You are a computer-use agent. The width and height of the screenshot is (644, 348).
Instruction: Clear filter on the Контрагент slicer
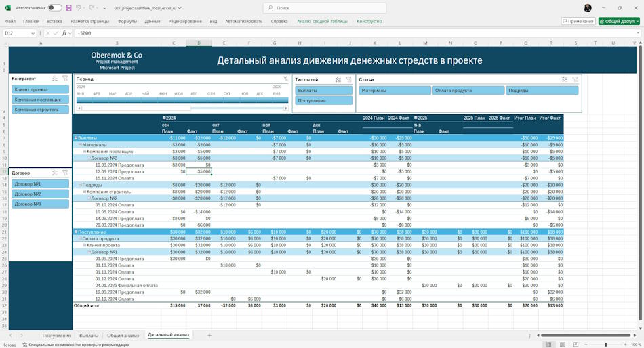[x=65, y=79]
